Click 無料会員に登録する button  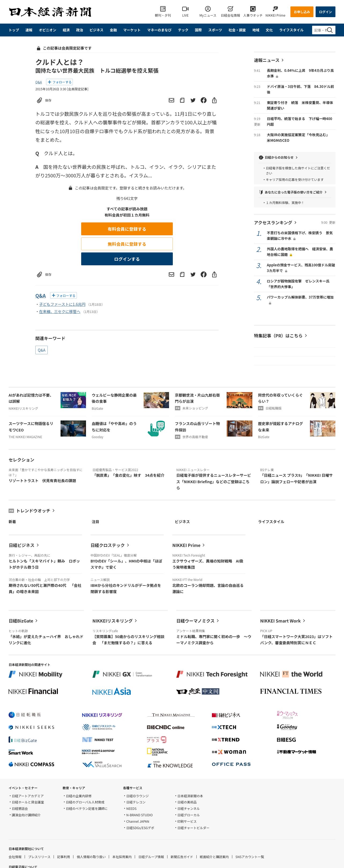(x=127, y=244)
